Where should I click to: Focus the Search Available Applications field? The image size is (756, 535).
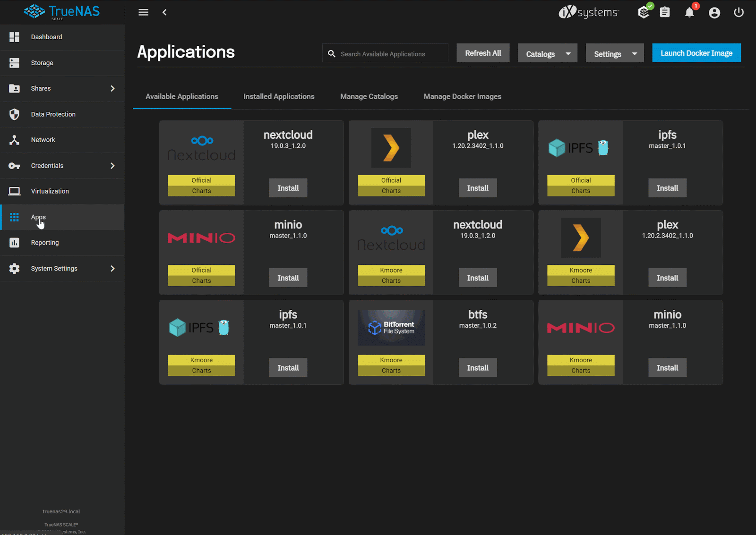point(385,53)
